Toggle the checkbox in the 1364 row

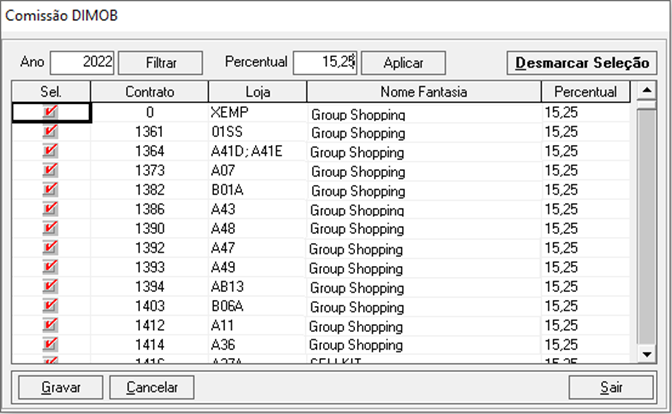pyautogui.click(x=50, y=151)
